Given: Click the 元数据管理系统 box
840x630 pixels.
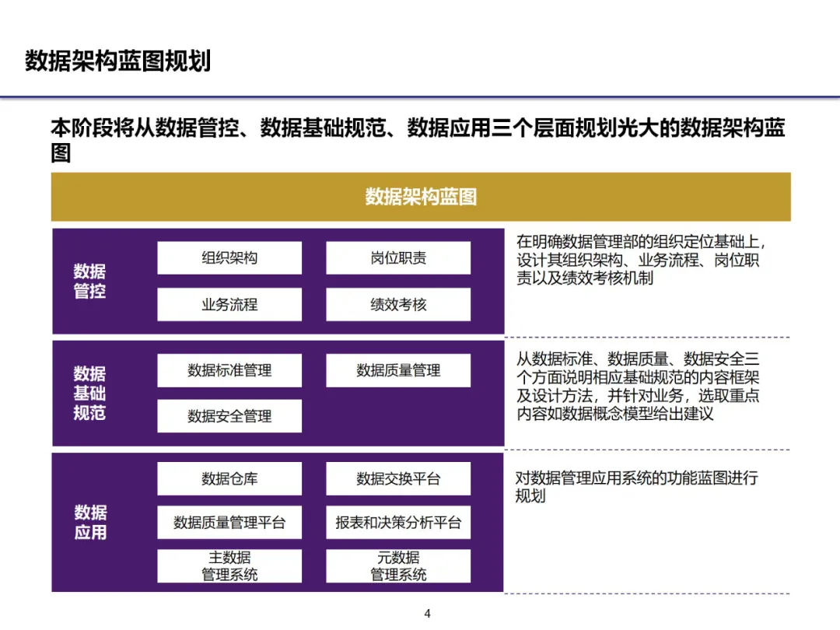Looking at the screenshot, I should [398, 565].
